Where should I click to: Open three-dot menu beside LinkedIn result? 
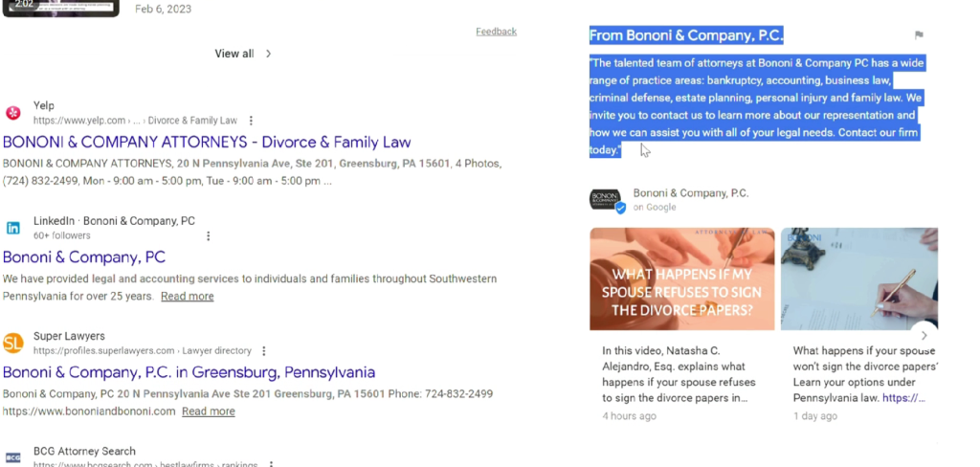(209, 235)
